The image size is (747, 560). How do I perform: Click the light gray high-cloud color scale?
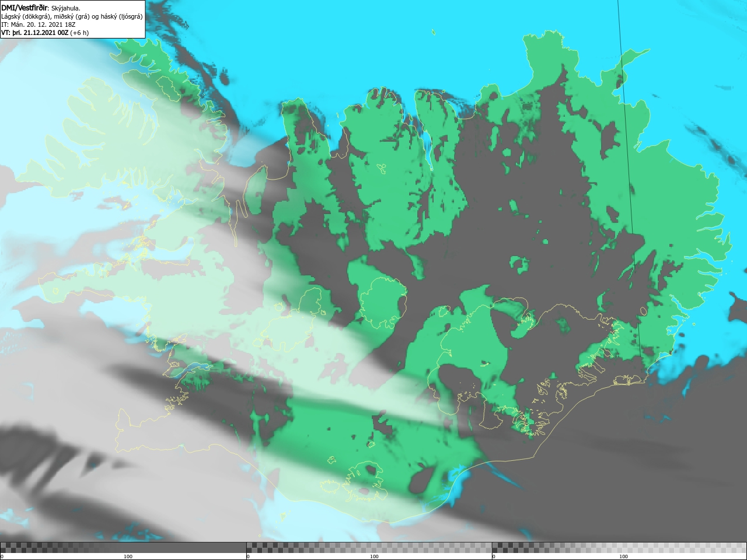point(619,547)
